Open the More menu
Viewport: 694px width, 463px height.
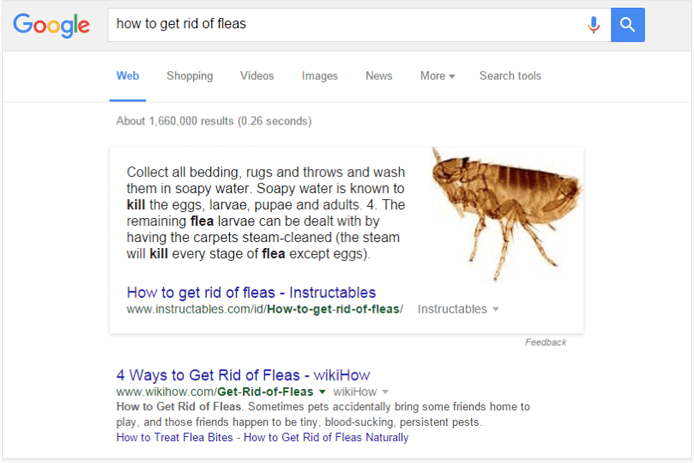pos(437,76)
